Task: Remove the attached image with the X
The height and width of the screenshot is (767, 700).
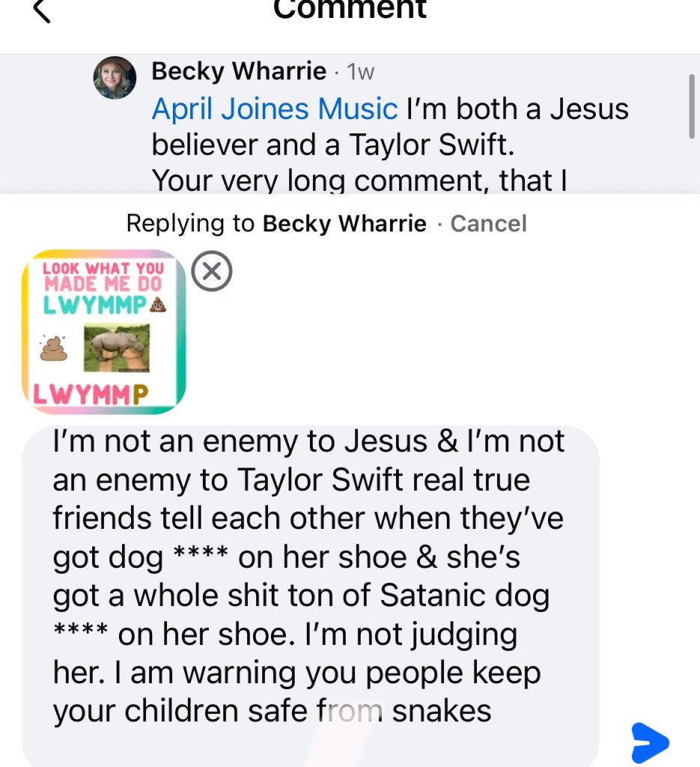Action: point(212,272)
